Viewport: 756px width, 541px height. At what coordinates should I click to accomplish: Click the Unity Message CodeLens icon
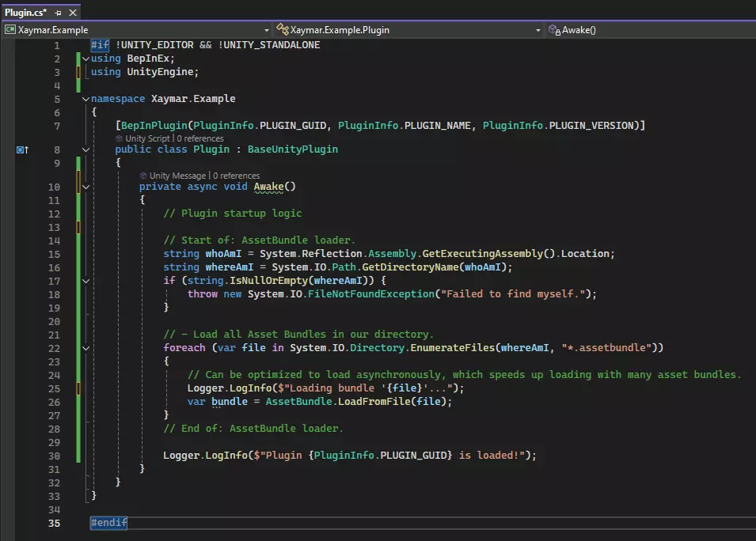(x=142, y=176)
